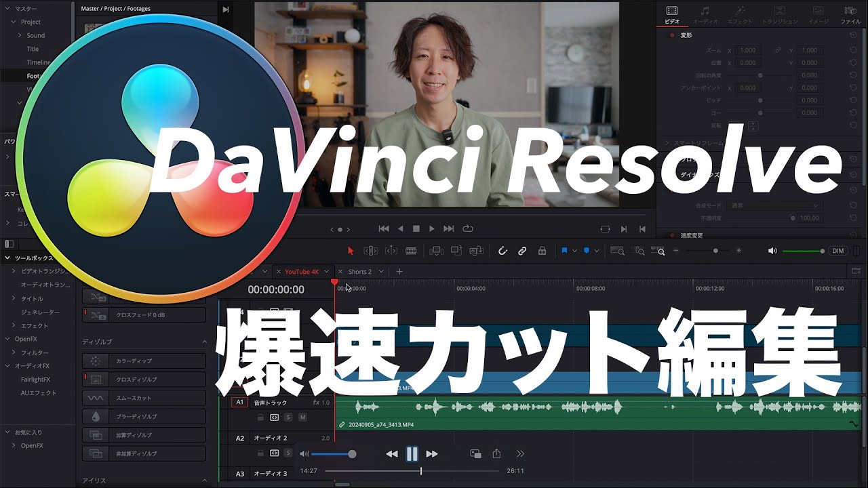This screenshot has height=488, width=868.
Task: Select the Blade Edit mode tool
Action: tap(411, 251)
